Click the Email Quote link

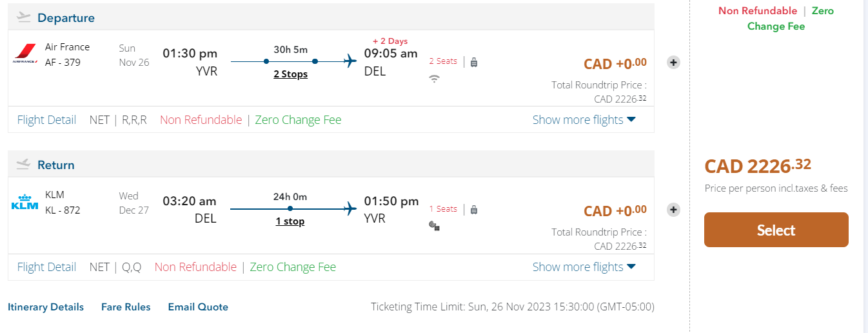click(x=198, y=307)
